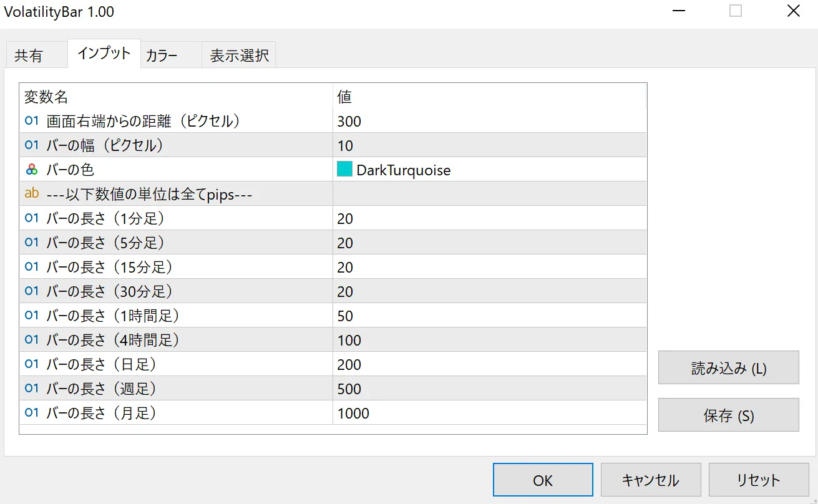Click the キャンセル button
The image size is (818, 504).
point(650,480)
